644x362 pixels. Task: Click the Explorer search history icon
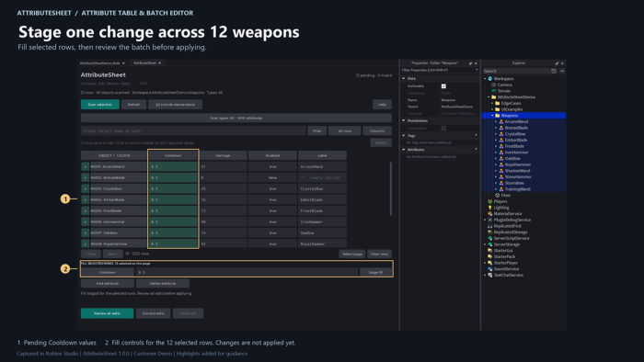point(554,71)
